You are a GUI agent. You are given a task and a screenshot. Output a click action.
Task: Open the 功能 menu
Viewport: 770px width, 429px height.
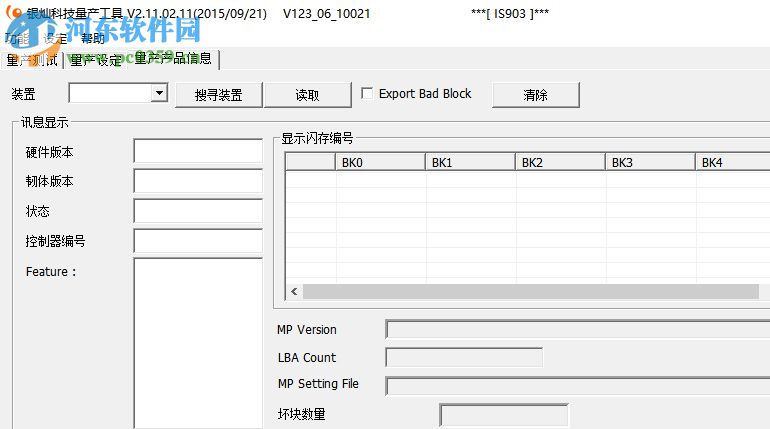[x=17, y=38]
